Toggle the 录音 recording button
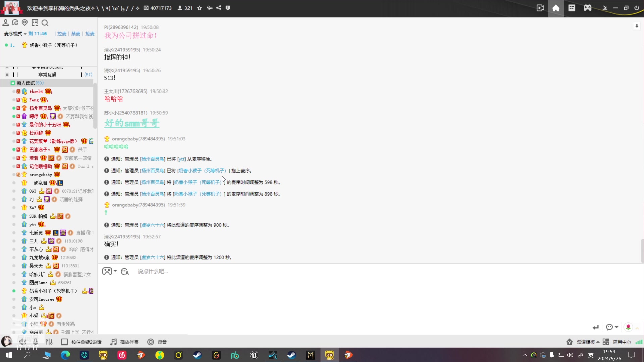The height and width of the screenshot is (362, 644). pos(151,342)
